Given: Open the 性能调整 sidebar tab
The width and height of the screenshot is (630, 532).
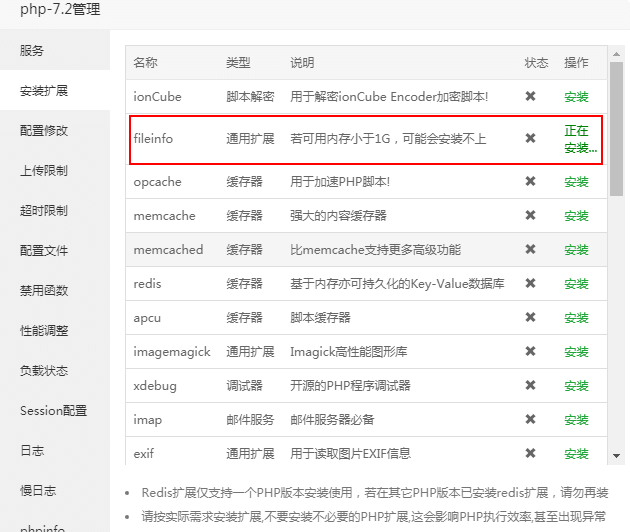Looking at the screenshot, I should pos(44,330).
